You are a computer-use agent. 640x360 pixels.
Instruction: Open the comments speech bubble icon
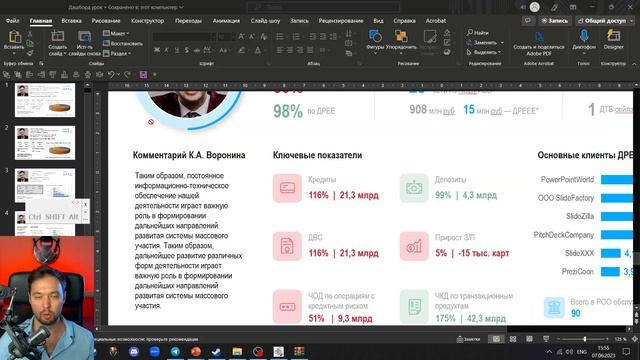(x=528, y=20)
